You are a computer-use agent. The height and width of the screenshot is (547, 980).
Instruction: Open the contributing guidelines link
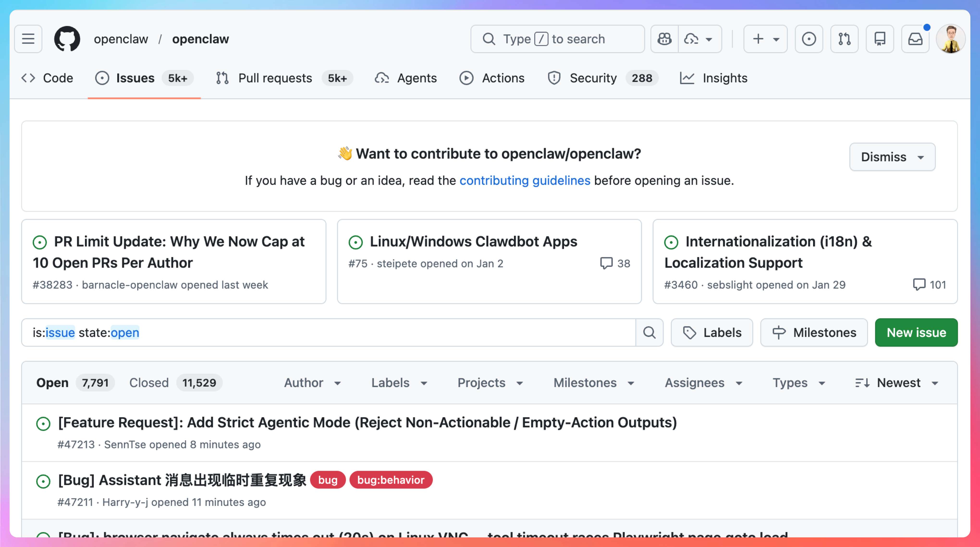point(525,180)
